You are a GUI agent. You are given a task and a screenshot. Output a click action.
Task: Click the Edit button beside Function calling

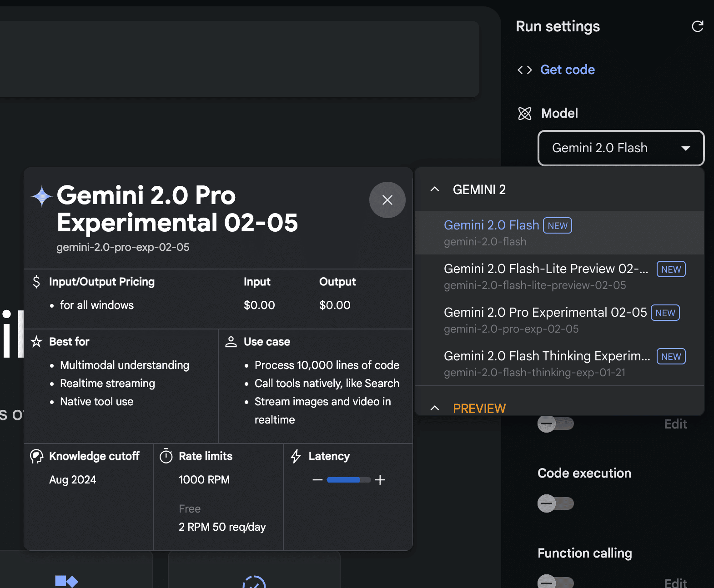pos(675,583)
